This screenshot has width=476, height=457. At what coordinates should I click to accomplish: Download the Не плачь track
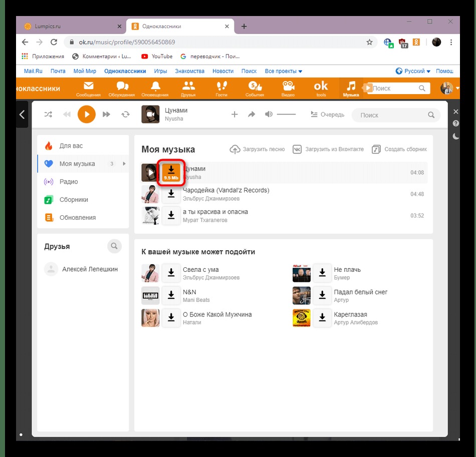tap(322, 273)
